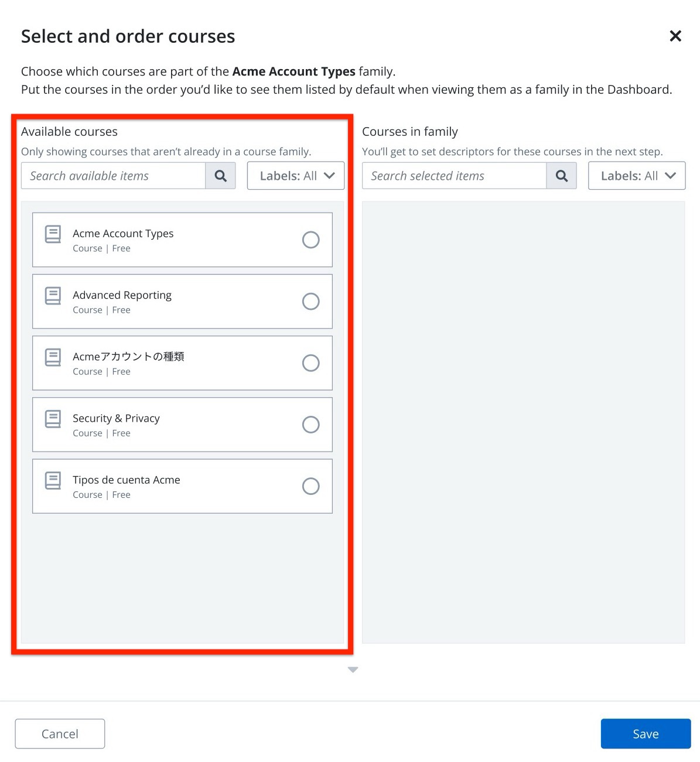Click the book icon beside Advanced Reporting
Screen dimensions: 700x762
pyautogui.click(x=53, y=296)
